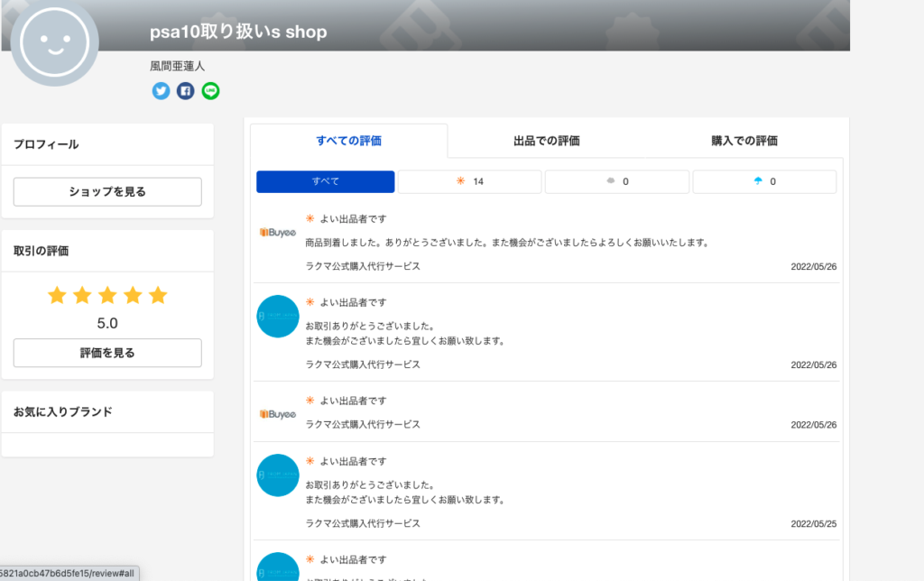Screen dimensions: 924x581
Task: Click orange sun icon in first review
Action: (x=310, y=218)
